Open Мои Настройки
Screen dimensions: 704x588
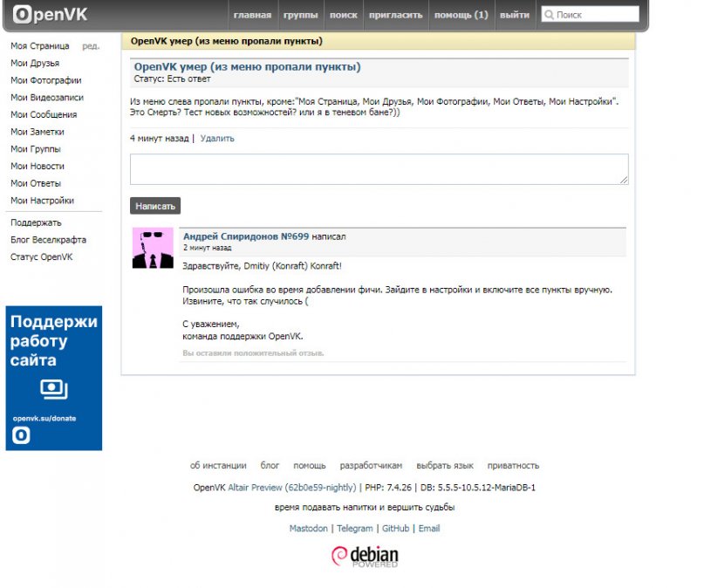(42, 200)
